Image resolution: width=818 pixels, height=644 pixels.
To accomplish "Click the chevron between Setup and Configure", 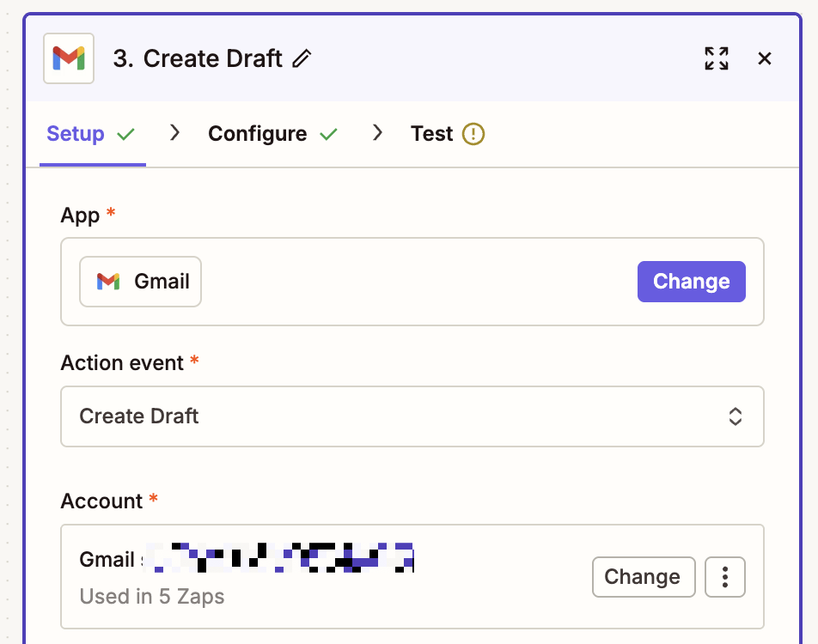I will (174, 133).
